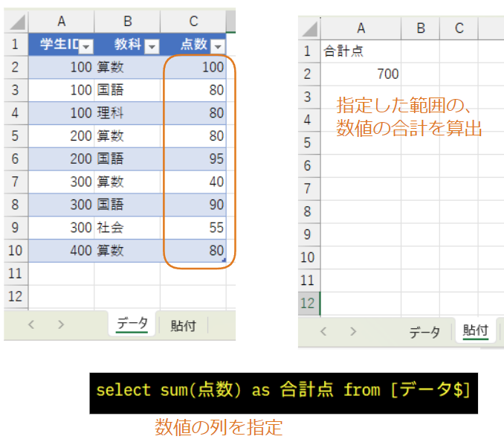Open the 教科 filter dropdown
The image size is (504, 445).
tap(152, 47)
